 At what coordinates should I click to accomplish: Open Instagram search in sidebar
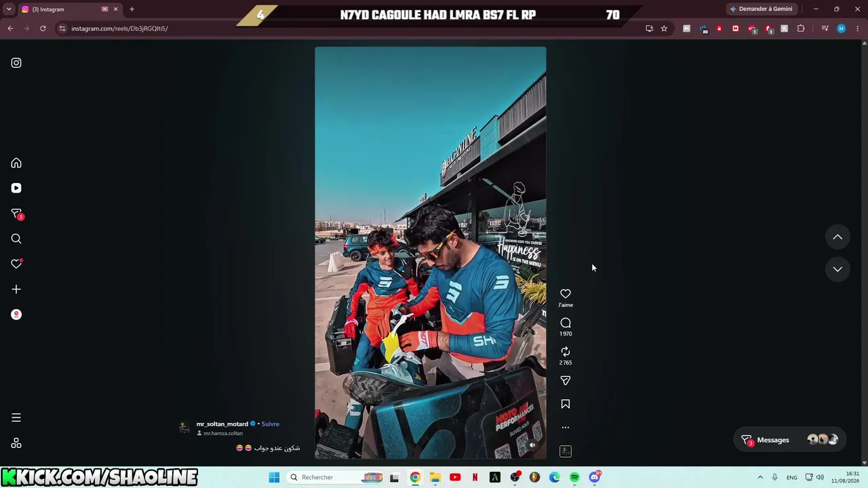16,239
